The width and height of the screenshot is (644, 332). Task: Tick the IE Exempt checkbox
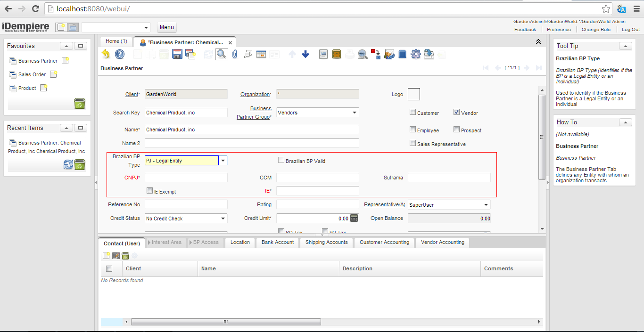point(150,191)
